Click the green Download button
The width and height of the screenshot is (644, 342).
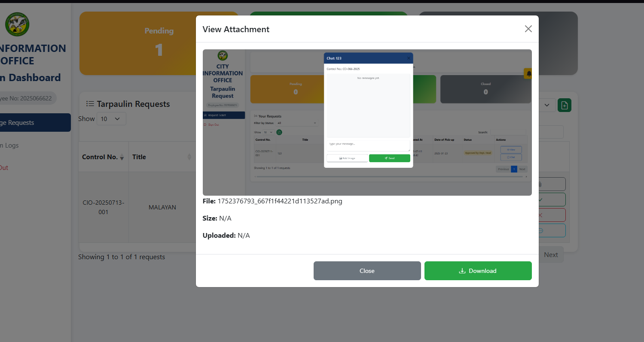tap(478, 271)
